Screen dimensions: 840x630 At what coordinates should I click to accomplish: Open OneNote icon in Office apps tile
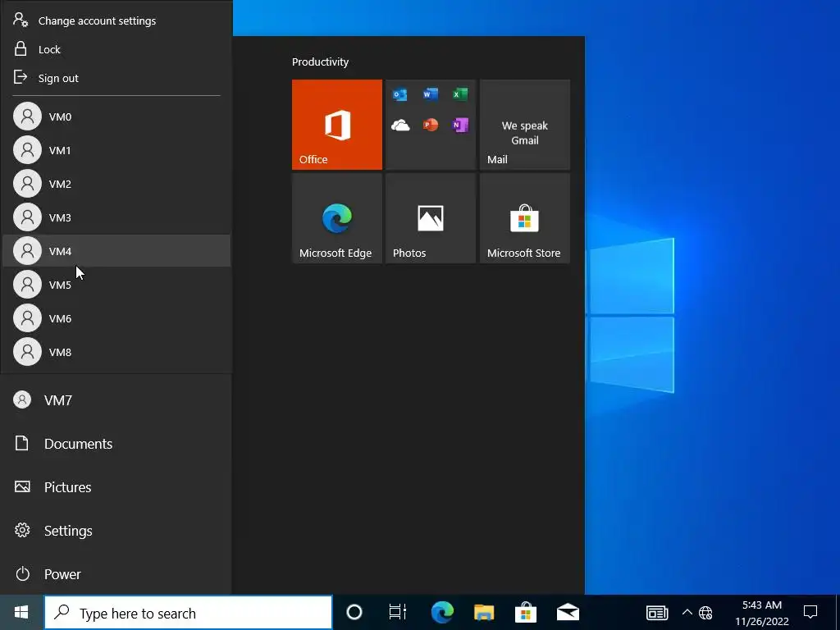click(x=460, y=126)
